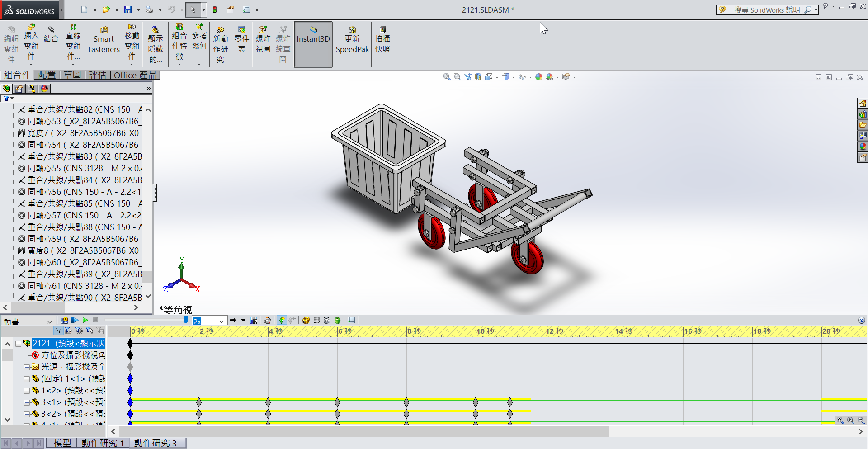Open the Animation Wizard icon

click(268, 320)
